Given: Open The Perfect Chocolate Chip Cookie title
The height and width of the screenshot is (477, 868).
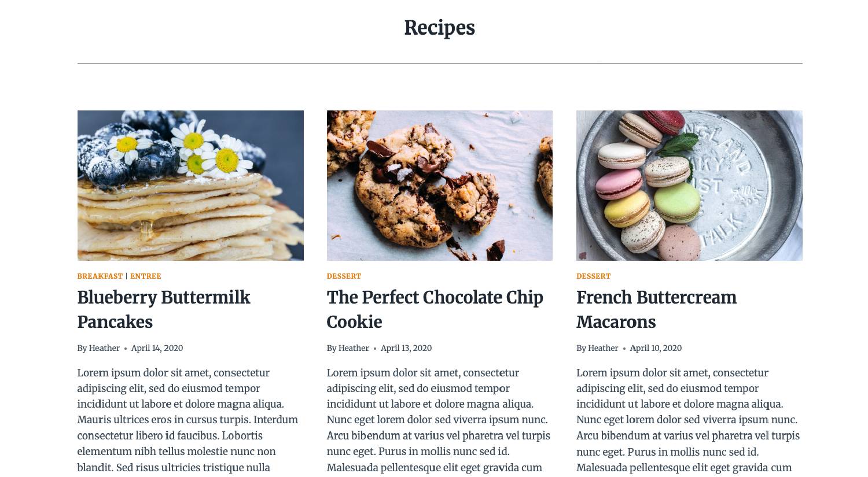Looking at the screenshot, I should click(435, 309).
